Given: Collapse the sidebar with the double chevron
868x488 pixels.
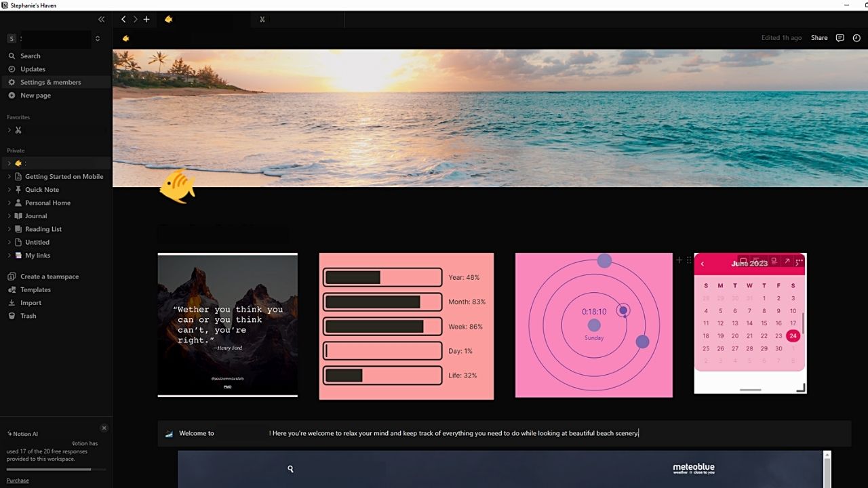Looking at the screenshot, I should tap(101, 20).
